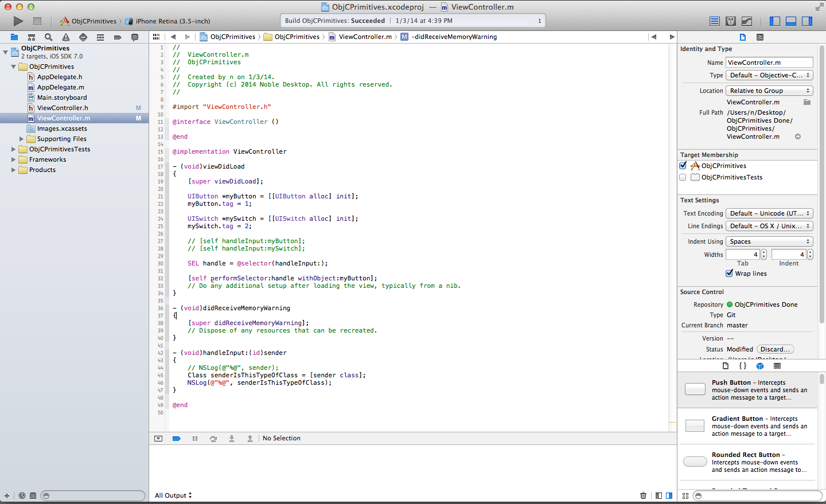Open the Line Endings dropdown
826x504 pixels.
[x=770, y=226]
